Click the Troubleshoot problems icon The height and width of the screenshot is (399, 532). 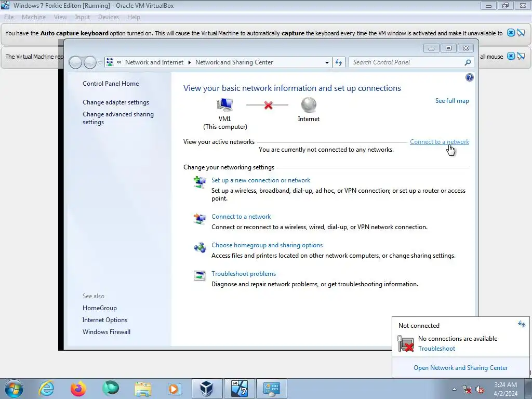coord(199,275)
